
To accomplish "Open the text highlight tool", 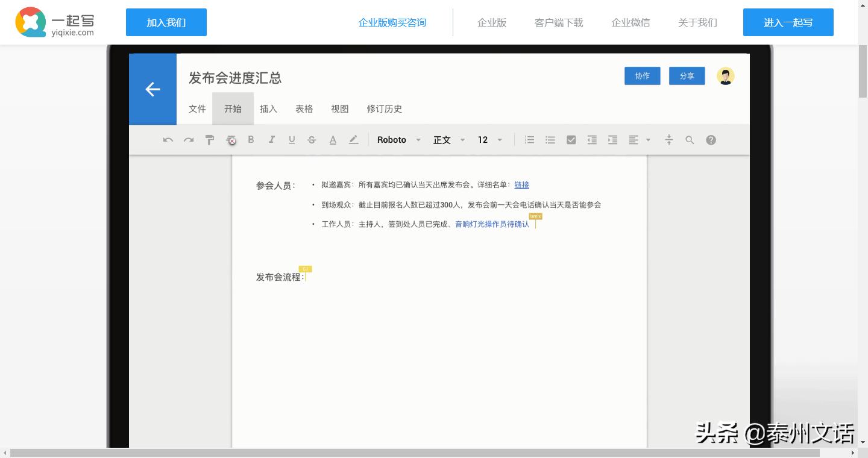I will tap(354, 139).
